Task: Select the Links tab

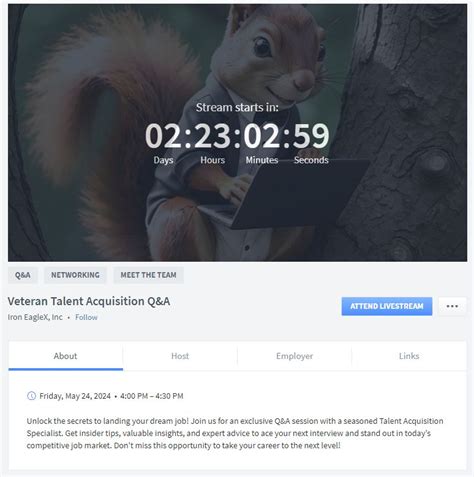Action: (x=409, y=356)
